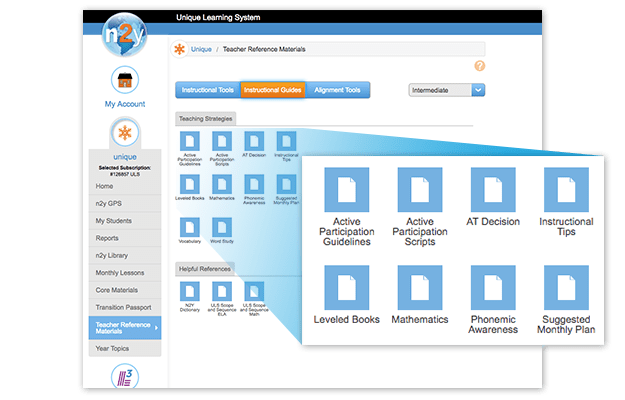Screen dimensions: 625x400
Task: Open n2y GPS sidebar item
Action: (125, 204)
